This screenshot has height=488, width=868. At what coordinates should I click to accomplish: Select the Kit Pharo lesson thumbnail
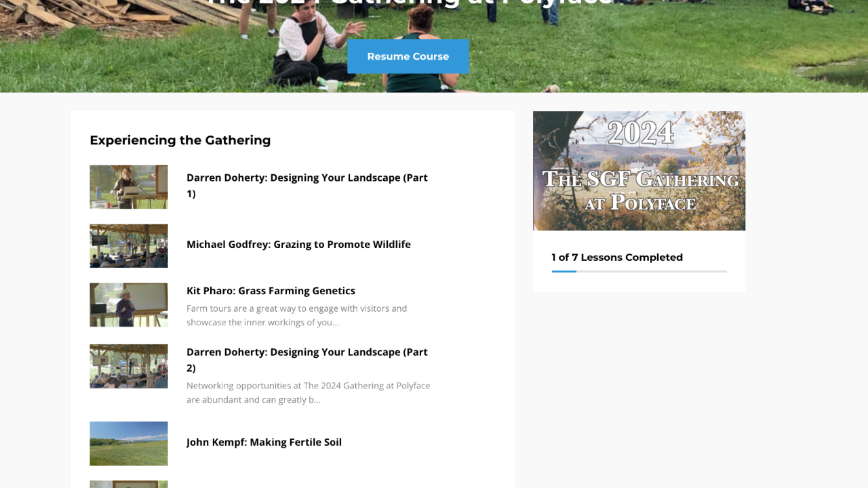(x=129, y=305)
